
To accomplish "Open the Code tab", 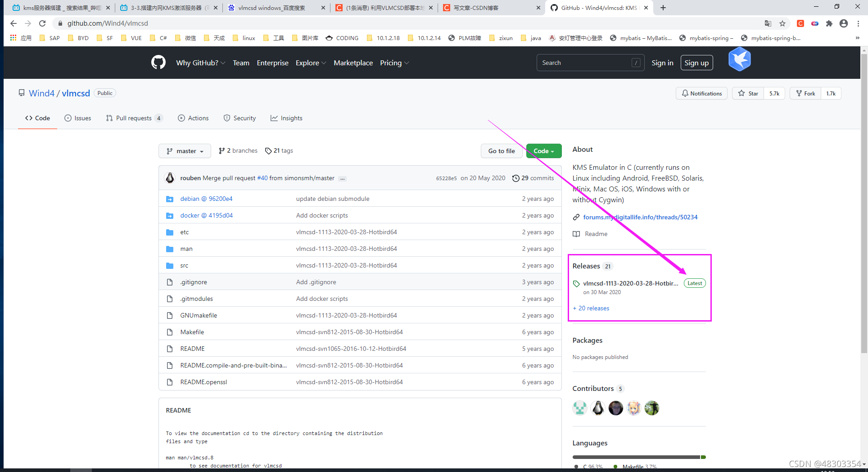I will coord(37,118).
